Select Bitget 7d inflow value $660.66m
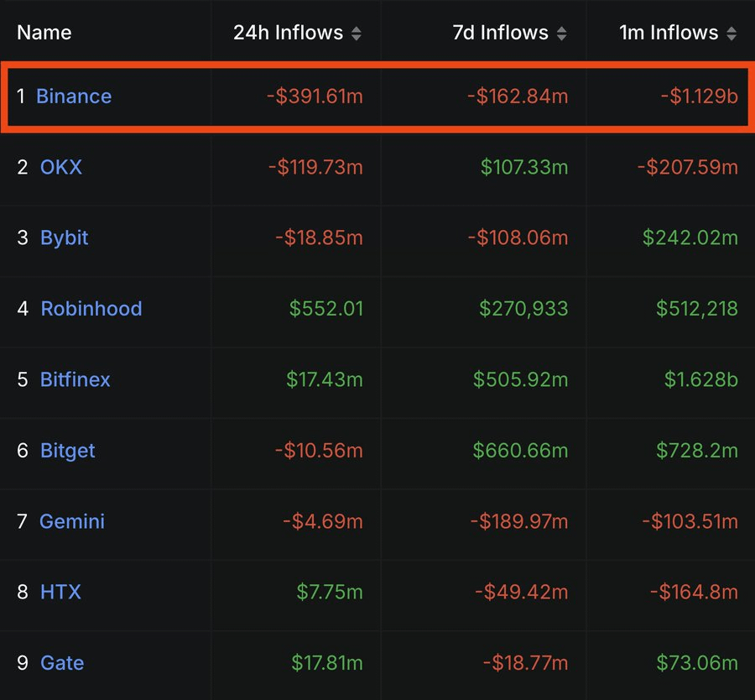Screen dimensions: 755x700 [520, 451]
